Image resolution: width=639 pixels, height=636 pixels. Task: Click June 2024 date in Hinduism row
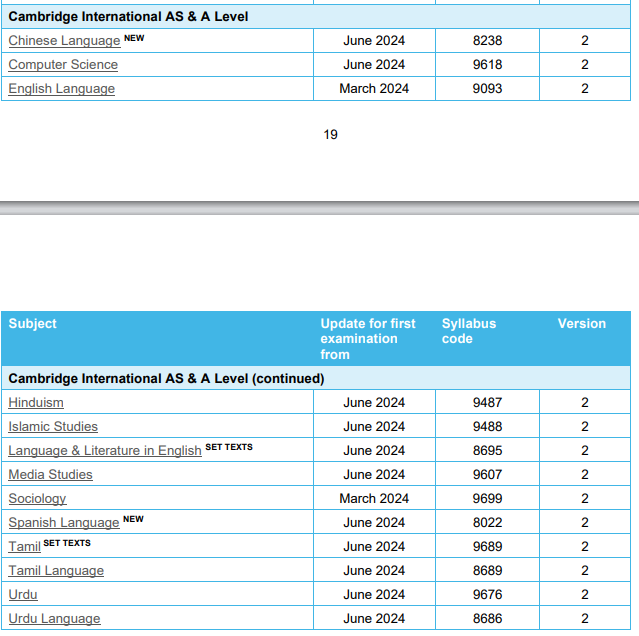[x=374, y=403]
